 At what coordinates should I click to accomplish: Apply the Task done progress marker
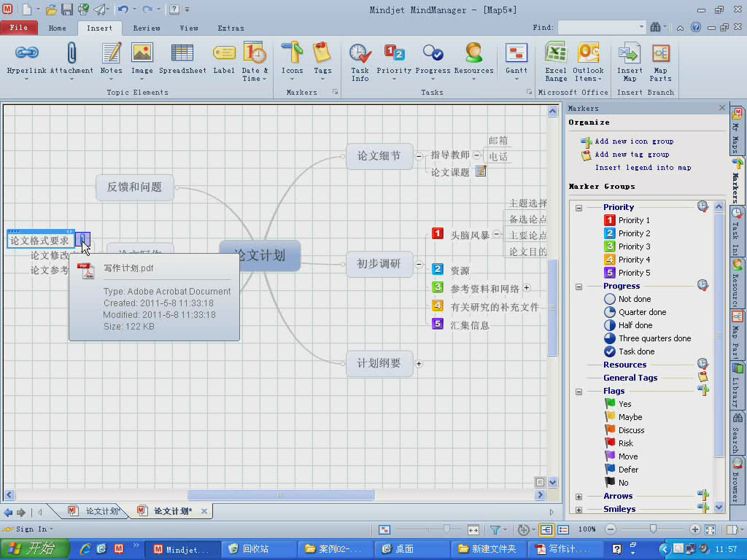[629, 351]
